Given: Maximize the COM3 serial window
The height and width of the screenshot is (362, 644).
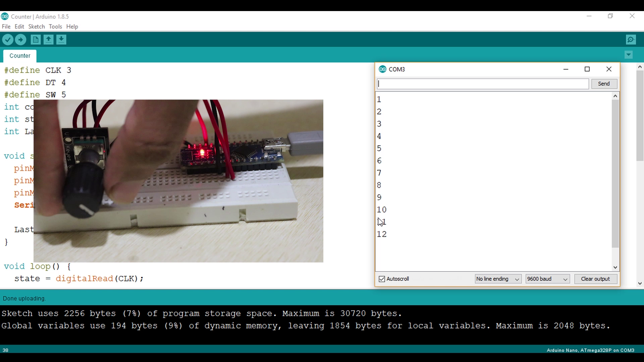Looking at the screenshot, I should 587,69.
